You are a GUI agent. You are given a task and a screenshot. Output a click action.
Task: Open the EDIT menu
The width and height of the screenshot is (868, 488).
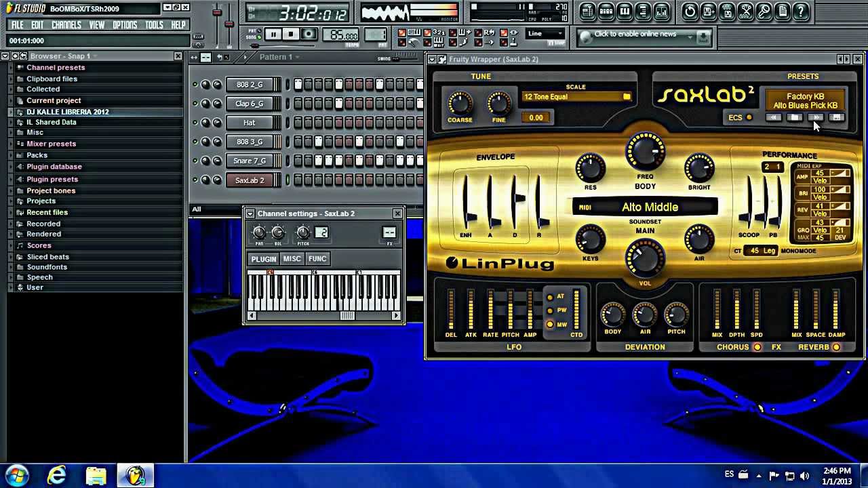tap(37, 25)
